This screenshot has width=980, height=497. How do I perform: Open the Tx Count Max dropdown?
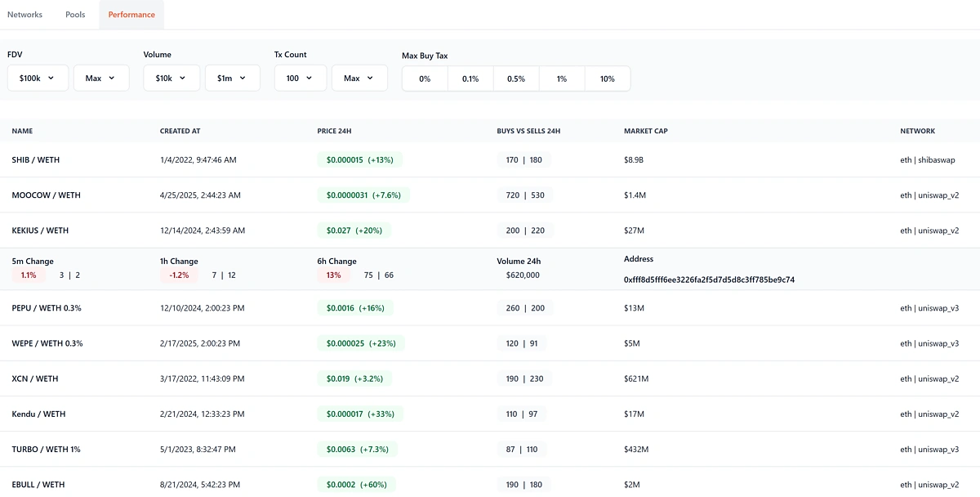click(359, 78)
